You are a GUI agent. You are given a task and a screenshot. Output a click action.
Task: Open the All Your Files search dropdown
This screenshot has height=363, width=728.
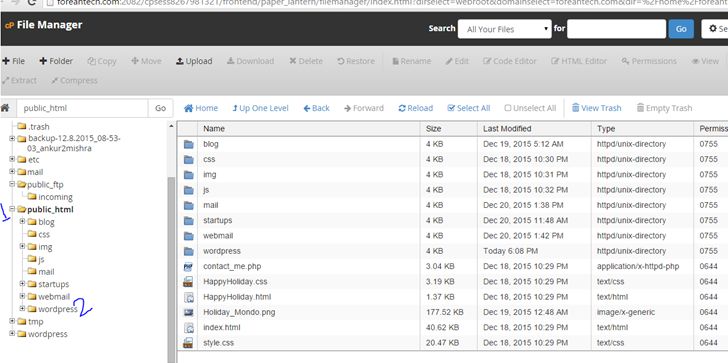(x=505, y=29)
